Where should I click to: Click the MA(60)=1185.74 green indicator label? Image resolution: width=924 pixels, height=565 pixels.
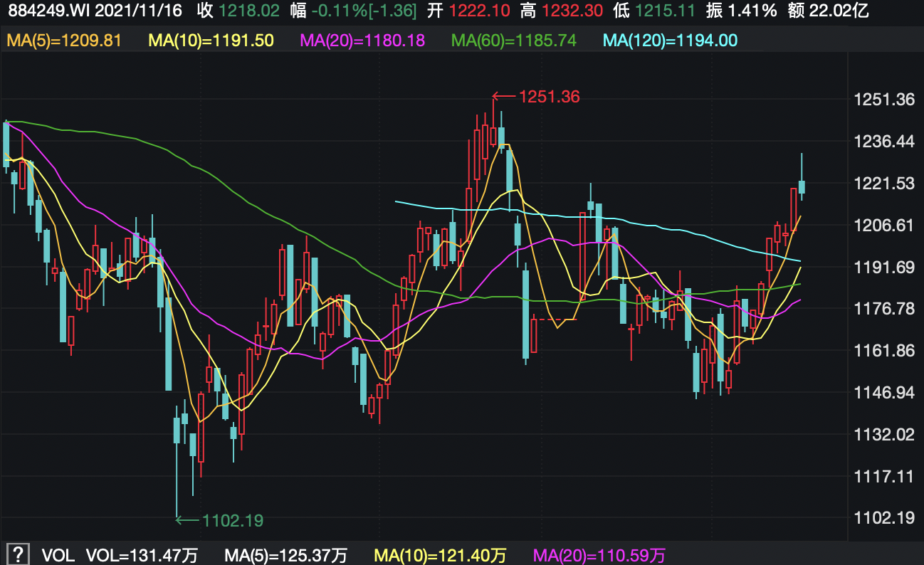[x=514, y=41]
